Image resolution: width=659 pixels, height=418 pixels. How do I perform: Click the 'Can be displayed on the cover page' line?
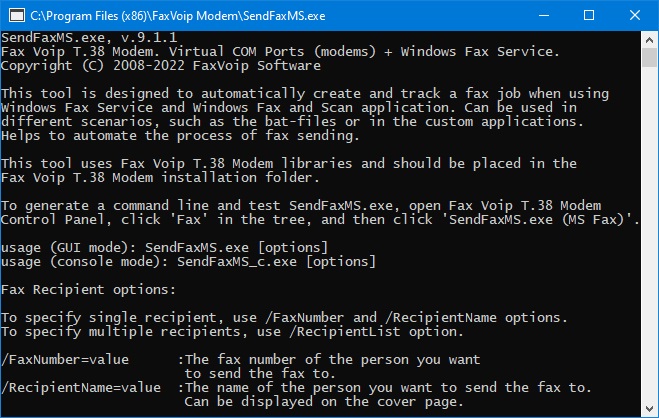324,402
